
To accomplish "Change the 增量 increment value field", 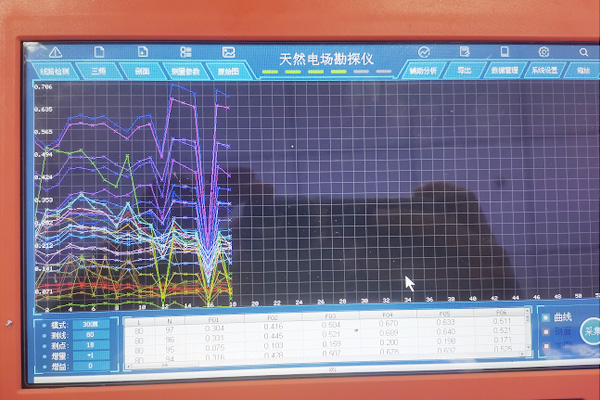I will 89,356.
